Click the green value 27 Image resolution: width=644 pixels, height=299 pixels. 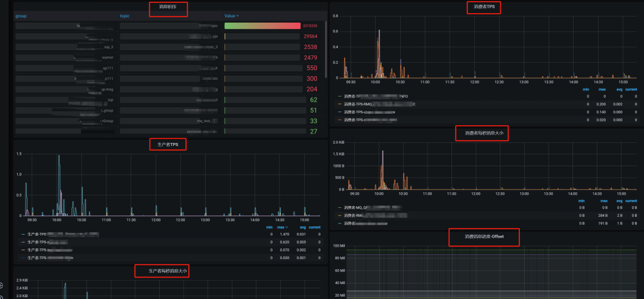click(314, 131)
